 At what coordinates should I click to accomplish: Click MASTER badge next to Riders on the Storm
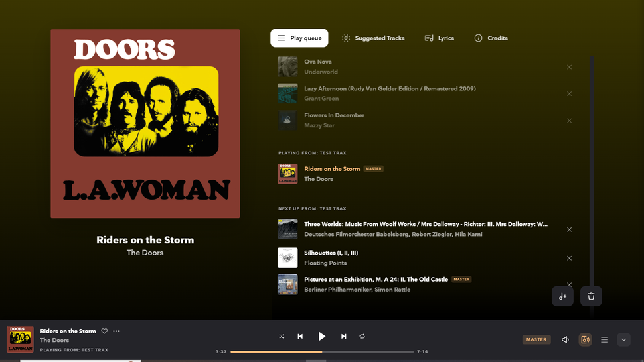[x=373, y=169]
